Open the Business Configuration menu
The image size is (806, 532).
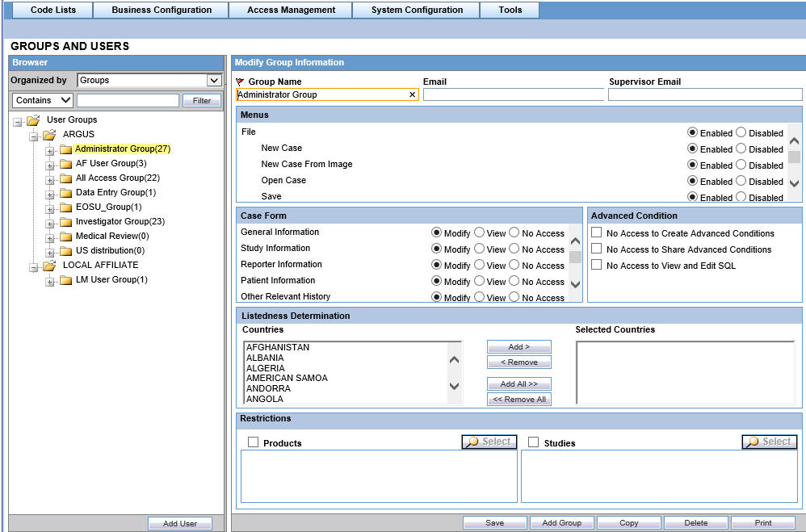tap(162, 10)
